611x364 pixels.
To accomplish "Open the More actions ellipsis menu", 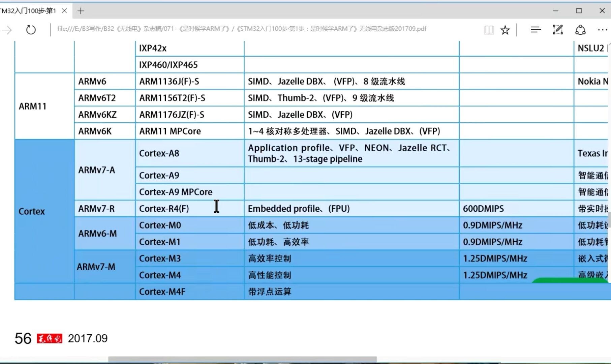I will pos(602,30).
